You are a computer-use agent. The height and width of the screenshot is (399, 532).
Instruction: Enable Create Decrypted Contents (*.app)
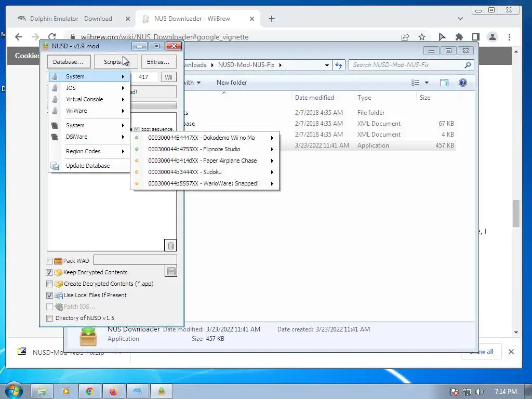pyautogui.click(x=49, y=284)
